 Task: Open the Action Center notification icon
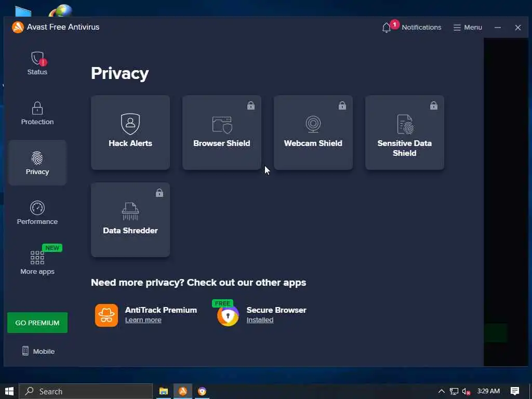click(515, 391)
